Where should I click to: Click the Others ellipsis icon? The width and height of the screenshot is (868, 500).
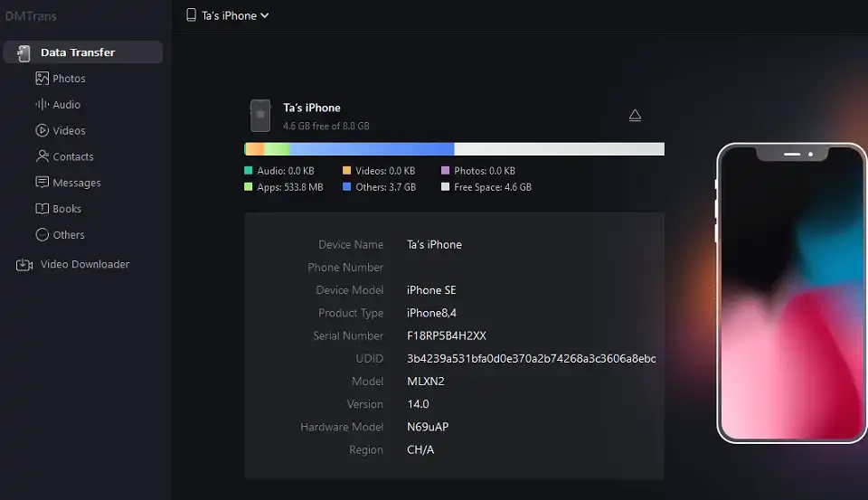pos(42,235)
